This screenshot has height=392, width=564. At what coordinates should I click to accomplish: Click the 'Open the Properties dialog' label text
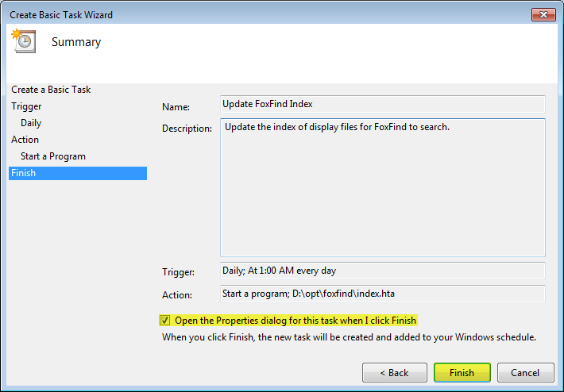tap(296, 320)
